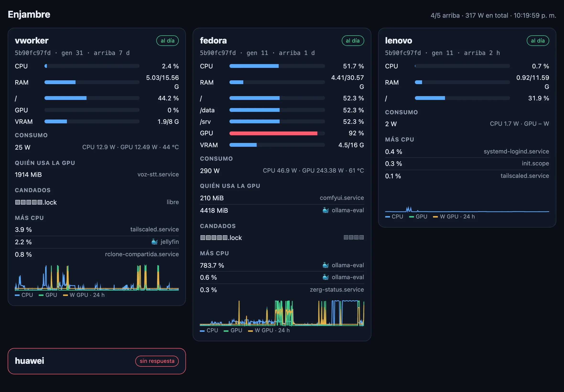
Task: Click the fedora .lock entry under Candados
Action: pos(282,238)
